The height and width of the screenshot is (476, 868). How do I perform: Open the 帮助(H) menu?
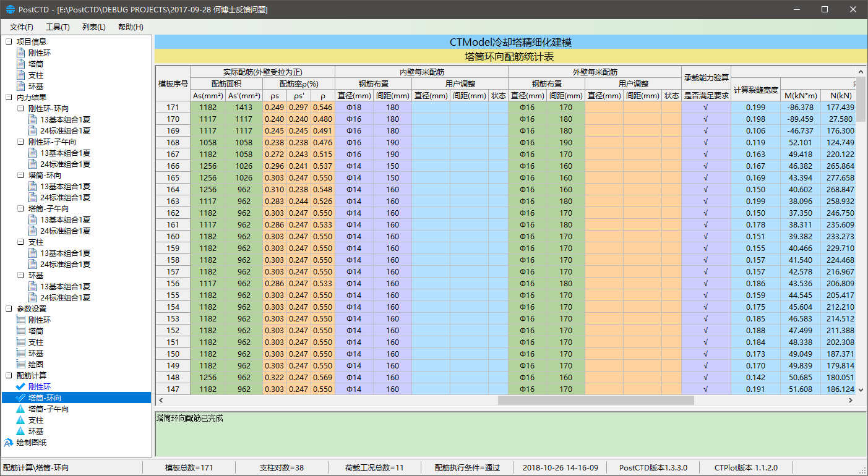[131, 27]
